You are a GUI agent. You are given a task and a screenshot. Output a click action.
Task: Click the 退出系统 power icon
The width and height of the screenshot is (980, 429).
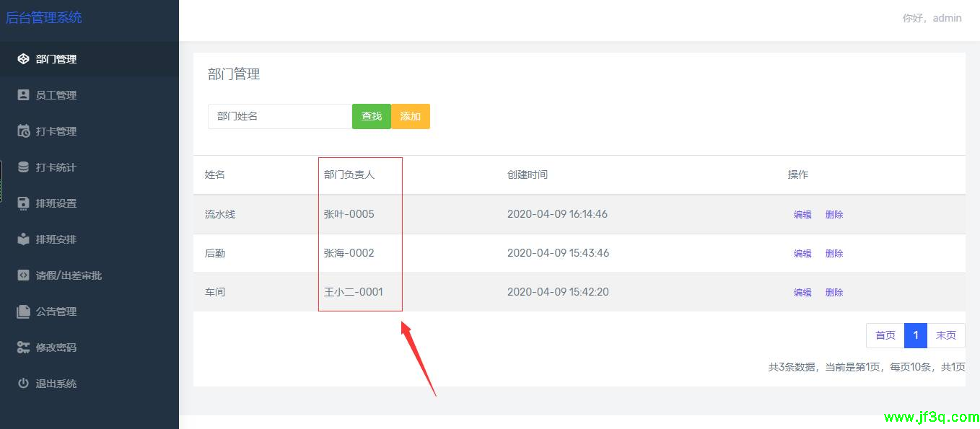pyautogui.click(x=23, y=384)
